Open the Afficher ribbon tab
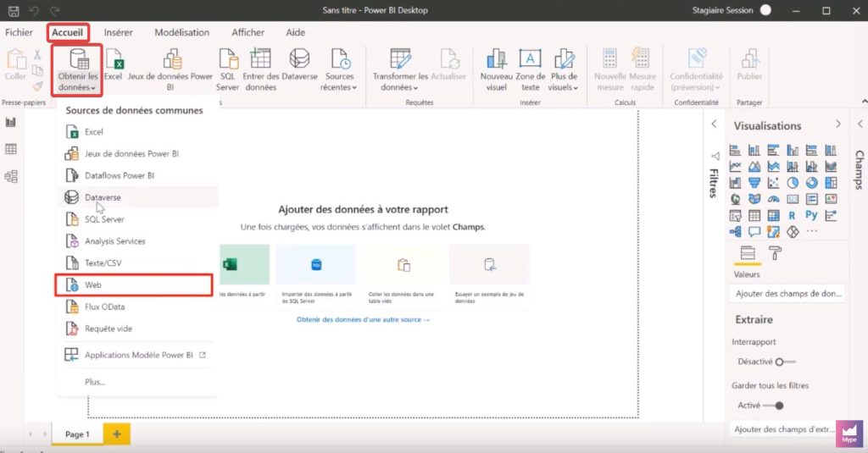868x453 pixels. (248, 33)
